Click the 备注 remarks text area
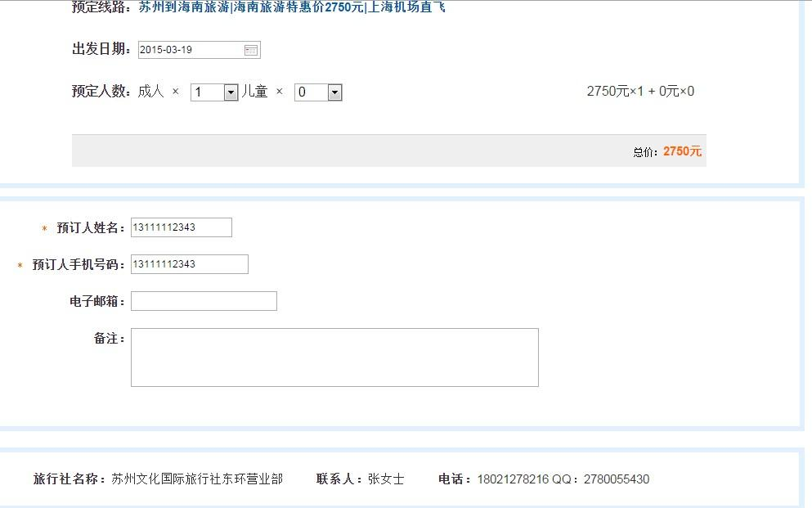Screen dimensions: 812x508 pyautogui.click(x=334, y=357)
